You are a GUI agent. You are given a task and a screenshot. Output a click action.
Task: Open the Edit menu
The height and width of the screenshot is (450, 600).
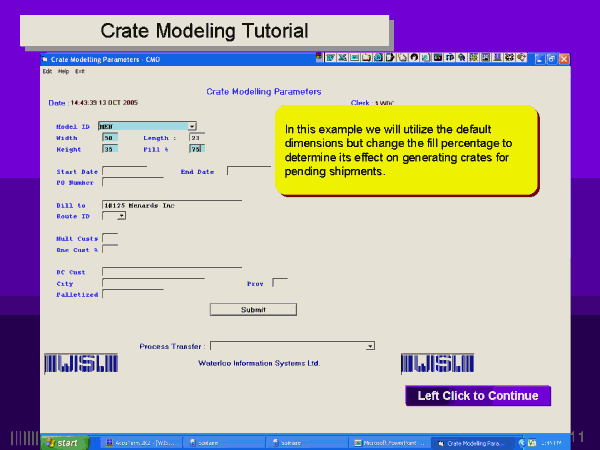pos(47,71)
